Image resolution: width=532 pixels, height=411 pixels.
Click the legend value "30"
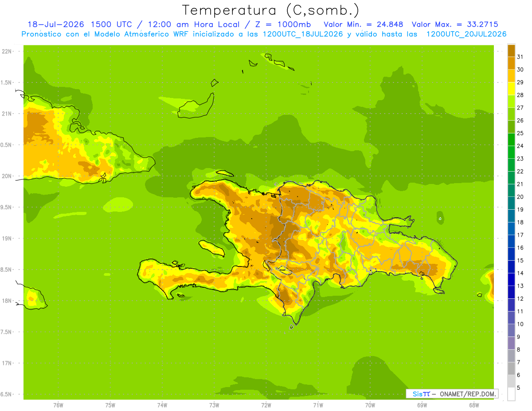(520, 69)
